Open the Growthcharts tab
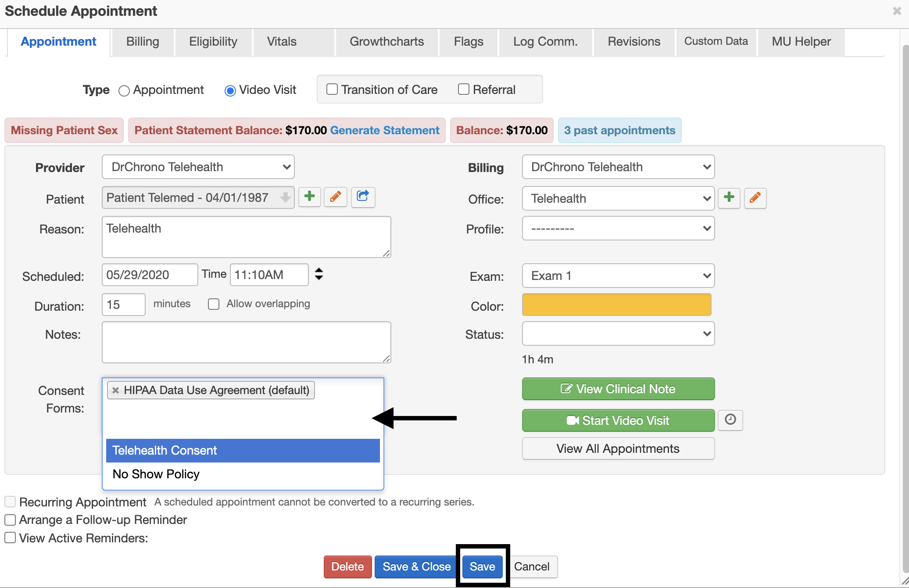This screenshot has width=909, height=588. pyautogui.click(x=387, y=42)
